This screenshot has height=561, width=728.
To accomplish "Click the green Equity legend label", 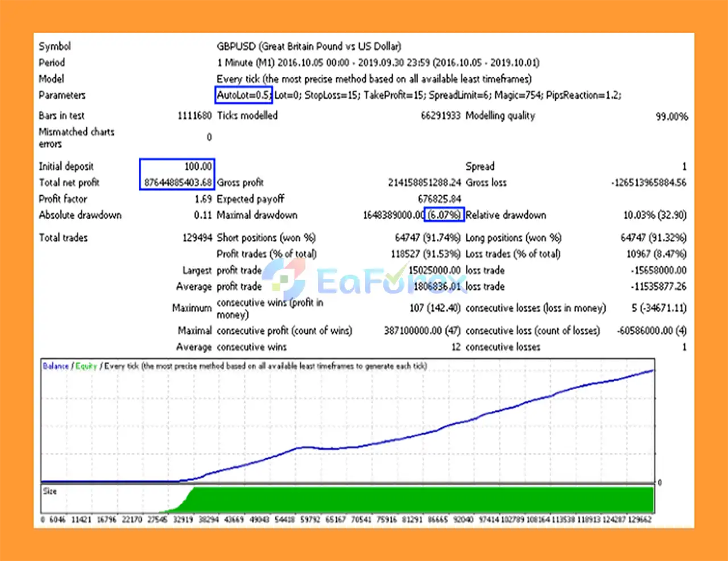I will point(86,366).
